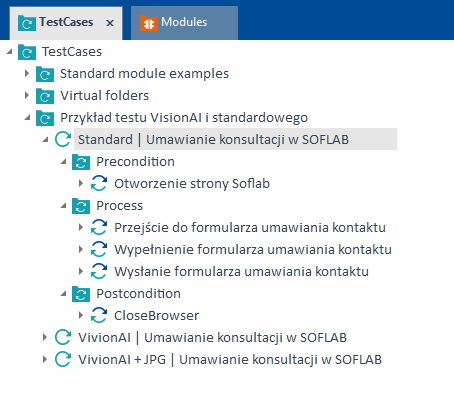Click the VivionAI + JPG test case icon

point(63,360)
